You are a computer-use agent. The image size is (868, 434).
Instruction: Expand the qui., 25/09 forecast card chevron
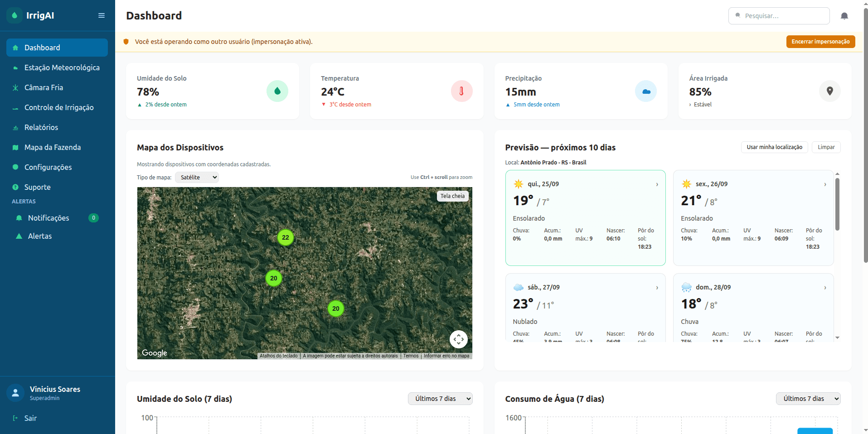pos(657,184)
